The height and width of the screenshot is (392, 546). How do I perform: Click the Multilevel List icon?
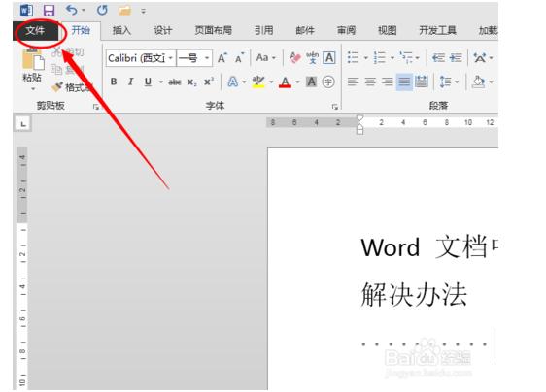(x=406, y=58)
